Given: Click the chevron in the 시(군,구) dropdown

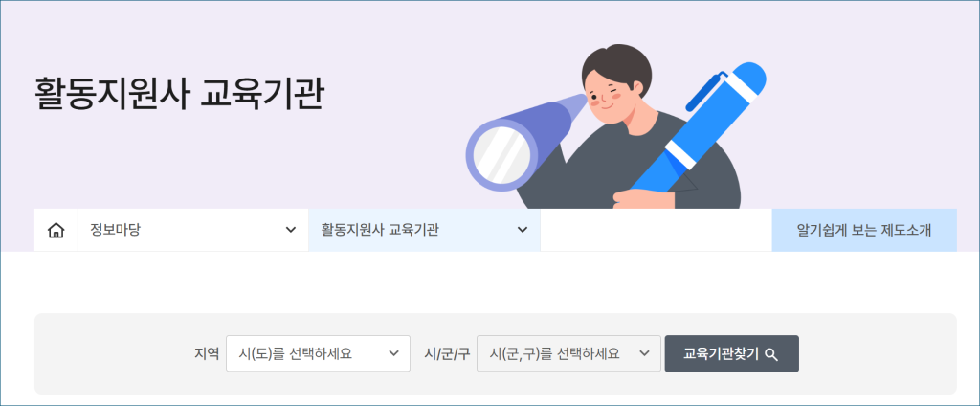Looking at the screenshot, I should pyautogui.click(x=645, y=353).
